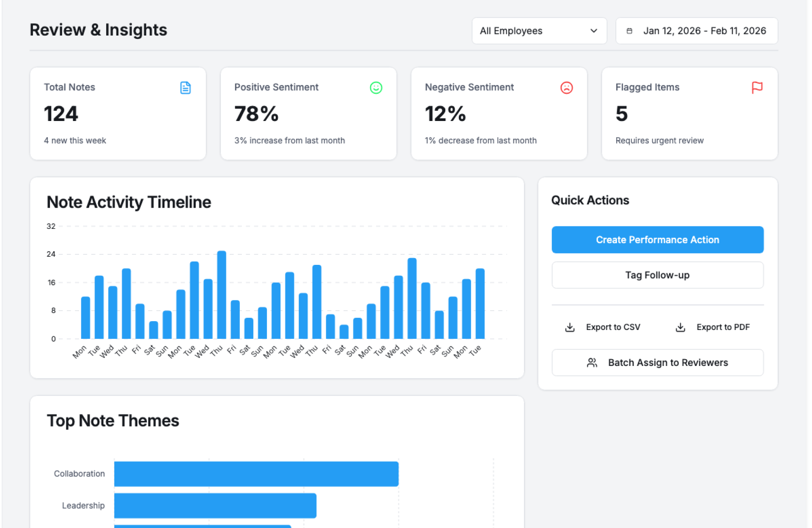The height and width of the screenshot is (528, 812).
Task: Select the Flagged Items summary card
Action: click(689, 113)
